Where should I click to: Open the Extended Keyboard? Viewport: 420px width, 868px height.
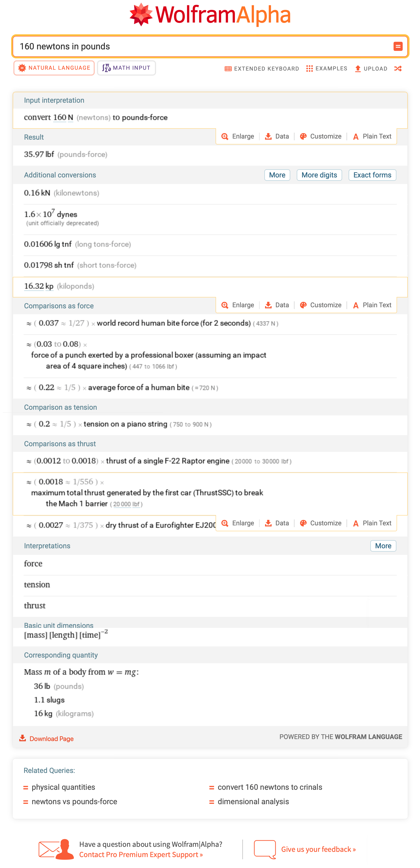click(x=262, y=69)
